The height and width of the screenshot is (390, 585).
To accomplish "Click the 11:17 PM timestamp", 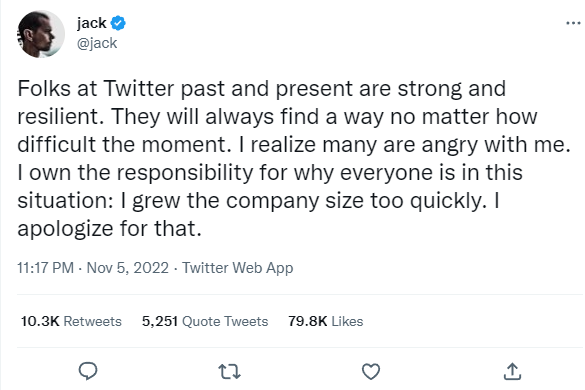I will click(46, 268).
